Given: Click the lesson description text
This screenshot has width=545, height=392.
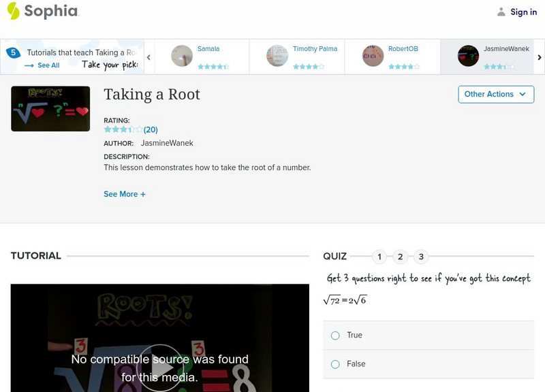Looking at the screenshot, I should pyautogui.click(x=207, y=167).
